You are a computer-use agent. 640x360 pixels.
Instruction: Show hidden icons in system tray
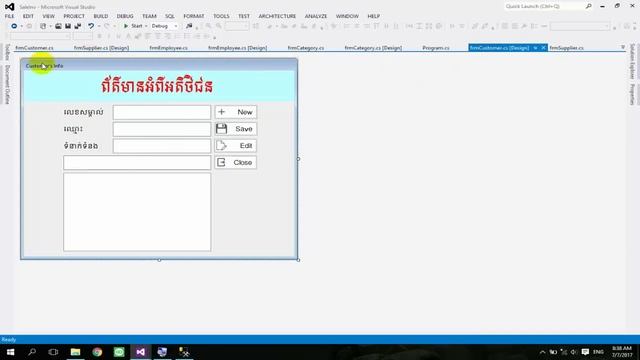pyautogui.click(x=542, y=352)
